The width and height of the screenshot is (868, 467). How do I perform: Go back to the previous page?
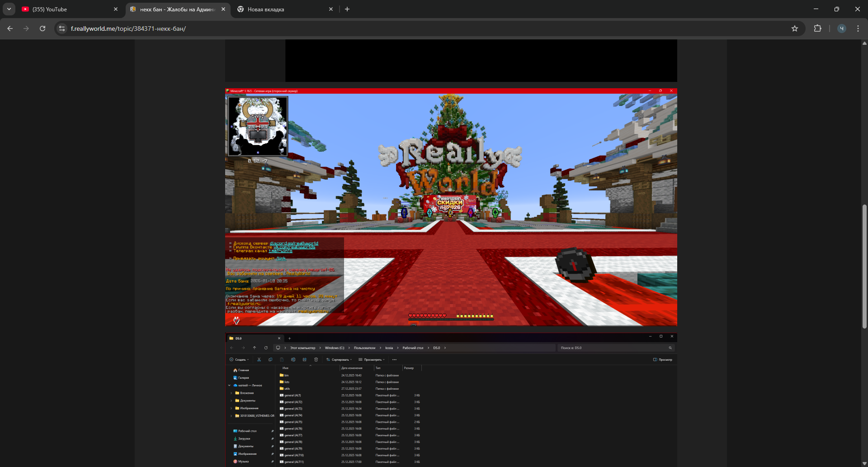pyautogui.click(x=10, y=29)
